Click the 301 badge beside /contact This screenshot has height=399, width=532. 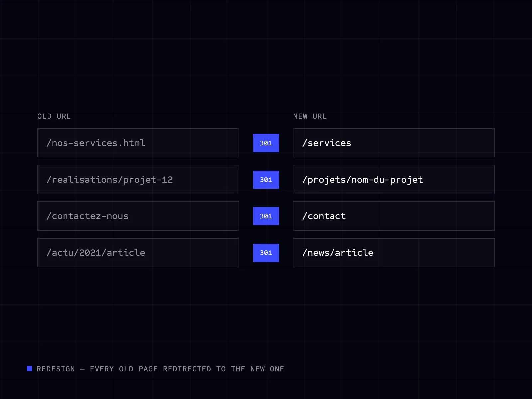pyautogui.click(x=266, y=216)
